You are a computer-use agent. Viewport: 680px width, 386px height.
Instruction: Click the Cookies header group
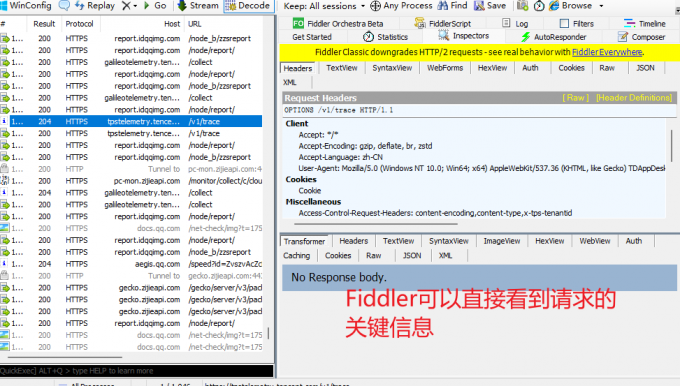(x=301, y=179)
